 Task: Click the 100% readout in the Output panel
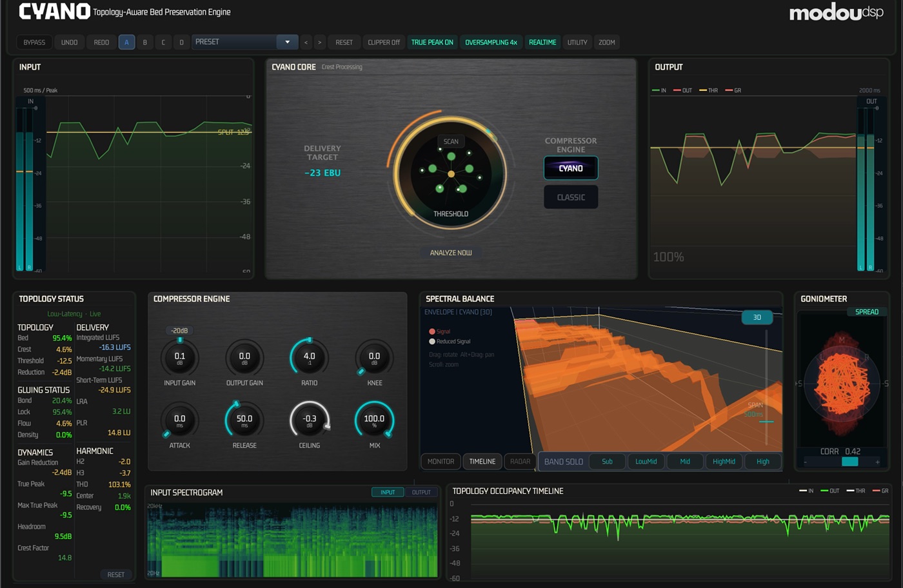(x=668, y=257)
